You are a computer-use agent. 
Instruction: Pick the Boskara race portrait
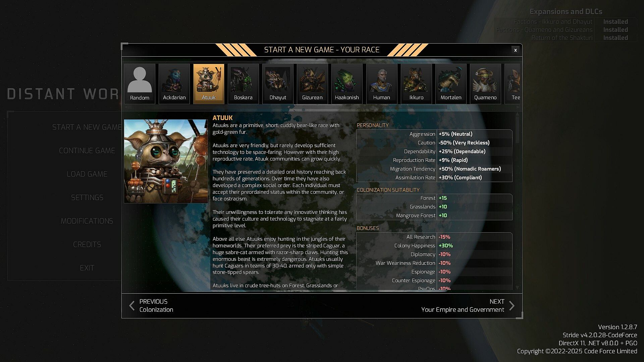[x=243, y=84]
